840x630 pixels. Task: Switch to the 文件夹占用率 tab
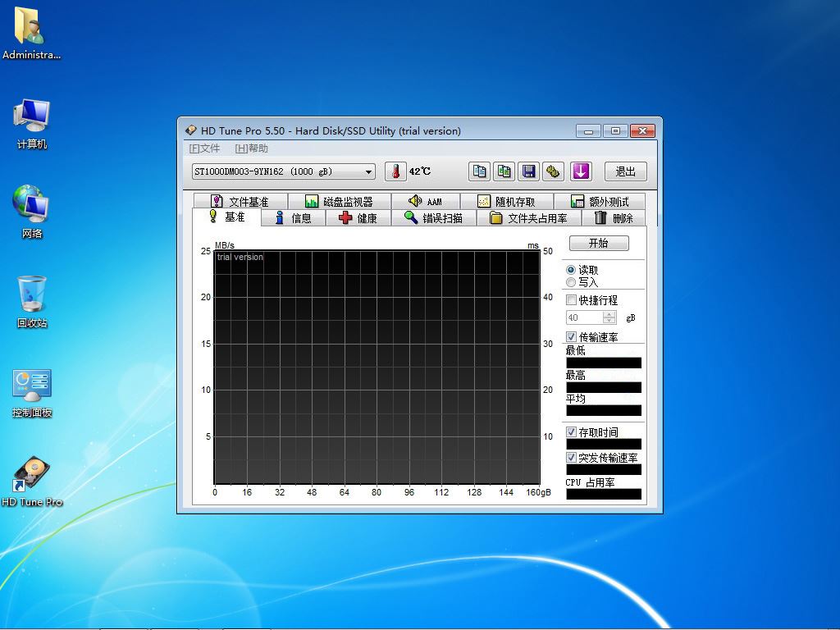pyautogui.click(x=529, y=218)
